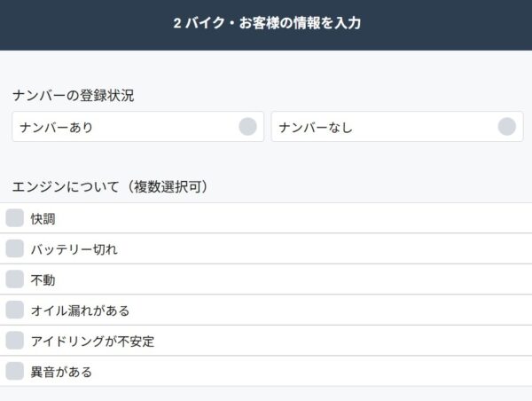Select the ナンバーなし radio circle
Viewport: 532px width, 401px height.
click(x=506, y=127)
